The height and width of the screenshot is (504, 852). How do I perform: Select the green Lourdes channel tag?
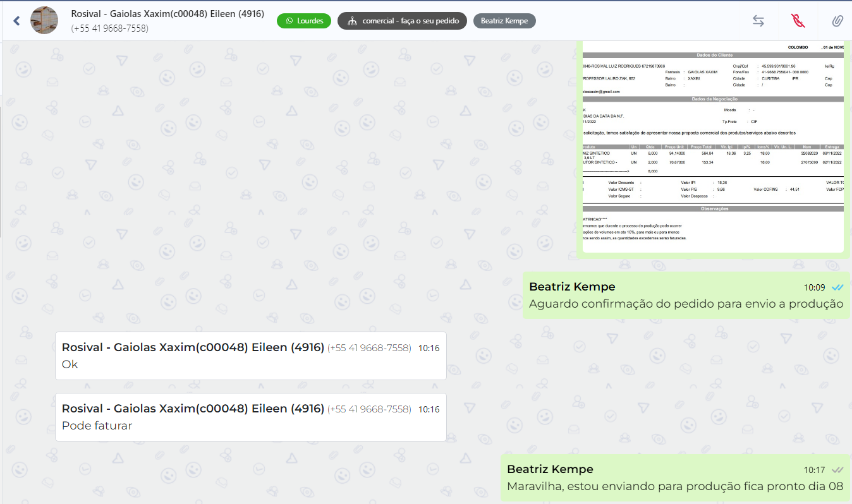304,21
